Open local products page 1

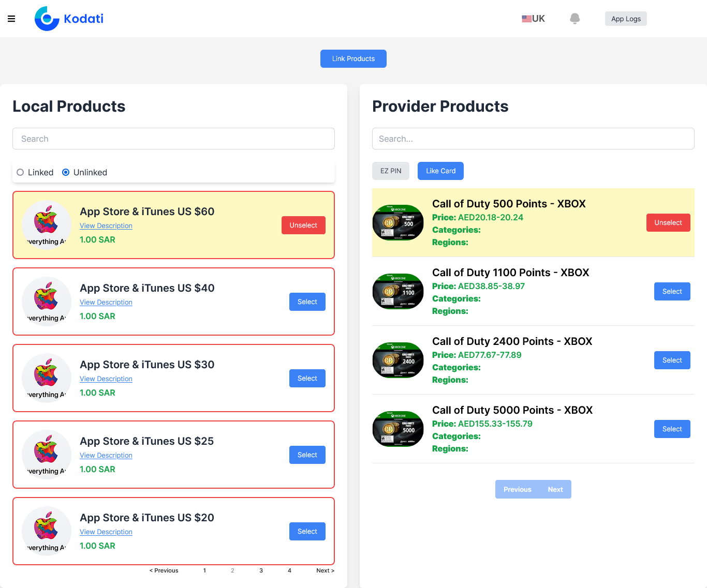click(204, 570)
